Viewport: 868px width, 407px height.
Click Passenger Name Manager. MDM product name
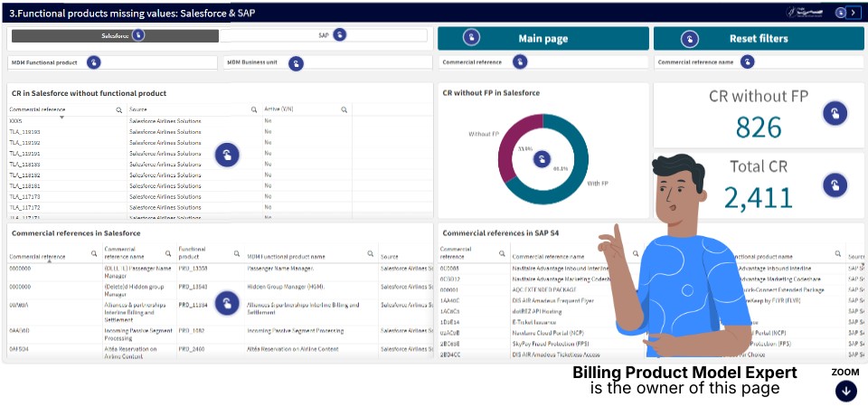(x=280, y=268)
